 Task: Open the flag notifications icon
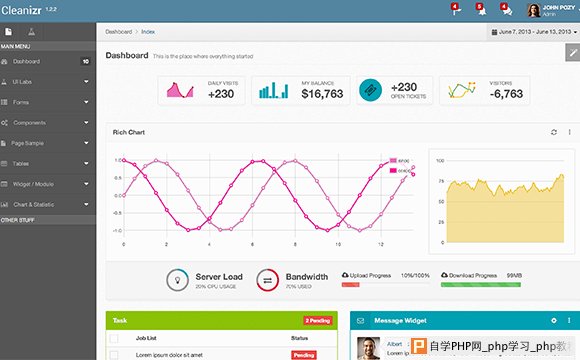456,10
